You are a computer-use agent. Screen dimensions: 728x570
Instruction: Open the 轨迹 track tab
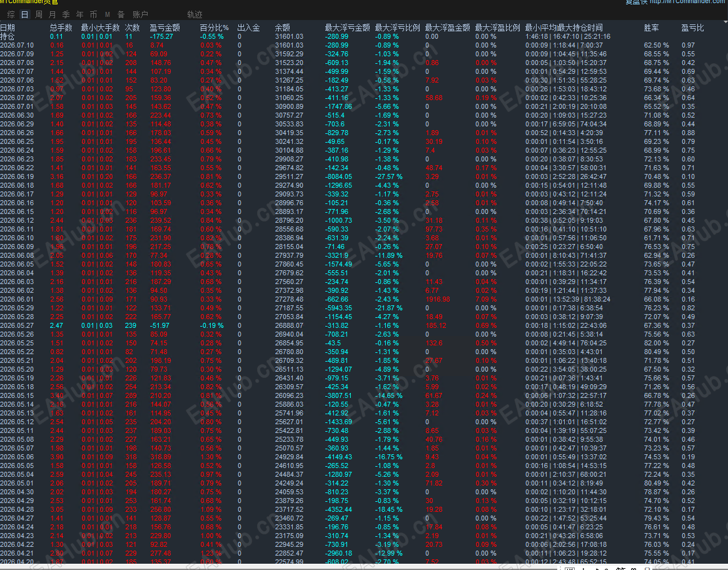click(195, 15)
